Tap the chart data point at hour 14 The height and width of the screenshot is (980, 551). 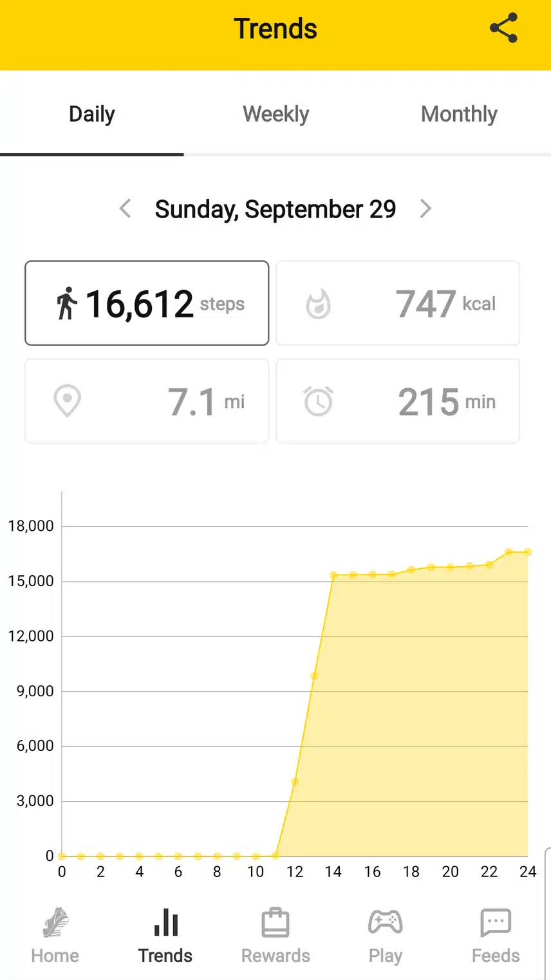click(x=333, y=575)
